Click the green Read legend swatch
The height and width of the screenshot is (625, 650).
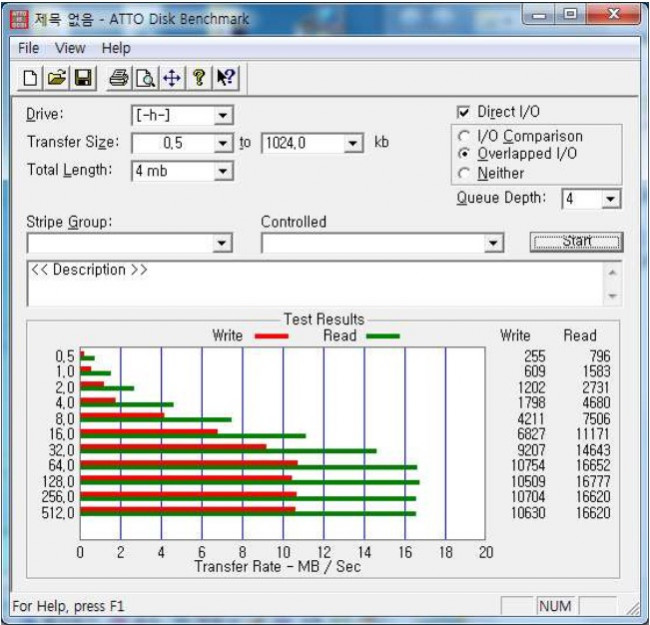(x=383, y=336)
